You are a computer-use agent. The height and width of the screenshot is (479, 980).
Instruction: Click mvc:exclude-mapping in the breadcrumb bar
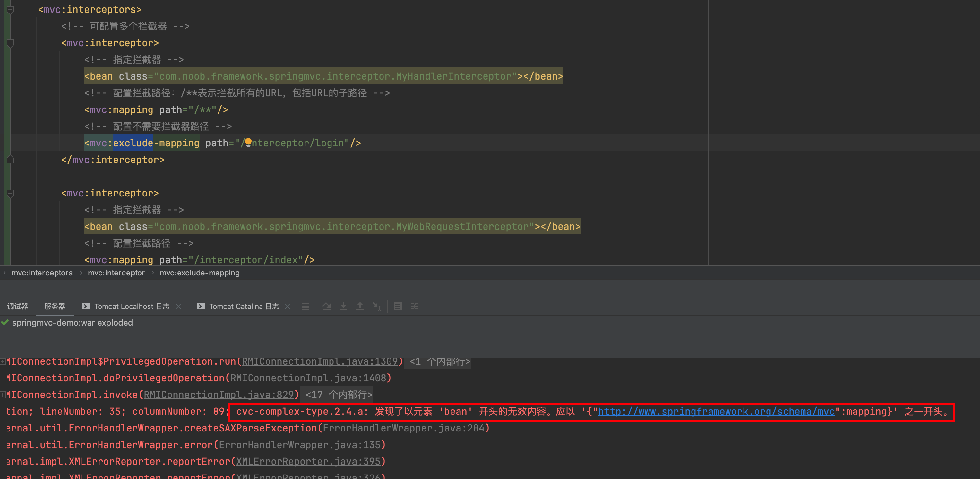(200, 273)
